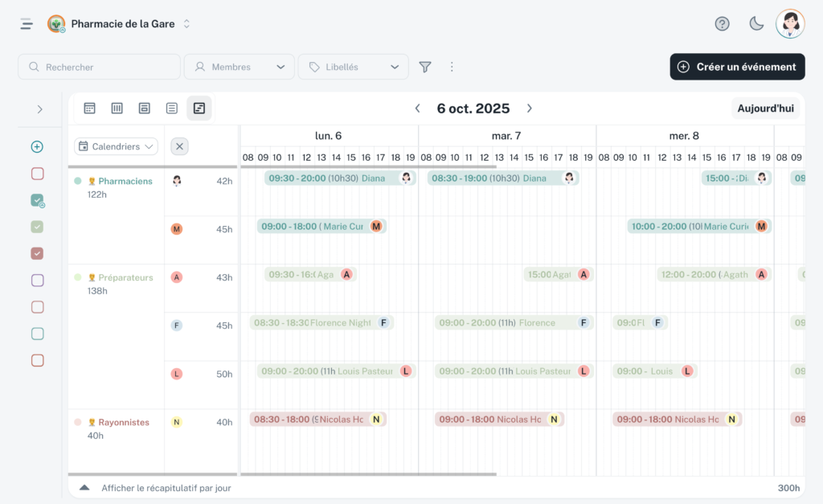Viewport: 823px width, 504px height.
Task: Open the help question mark icon
Action: pyautogui.click(x=722, y=23)
